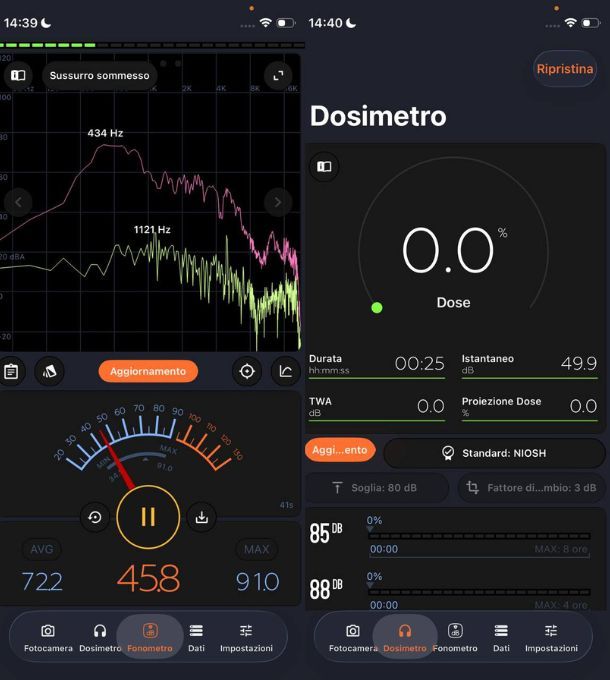Open the line graph icon
Viewport: 610px width, 680px height.
[286, 371]
